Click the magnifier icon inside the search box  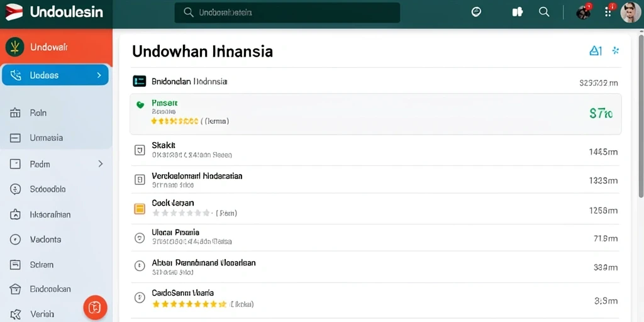tap(189, 13)
